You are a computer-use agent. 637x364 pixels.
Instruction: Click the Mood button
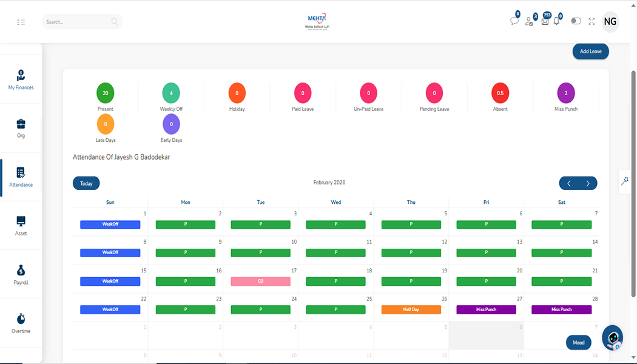pyautogui.click(x=579, y=342)
